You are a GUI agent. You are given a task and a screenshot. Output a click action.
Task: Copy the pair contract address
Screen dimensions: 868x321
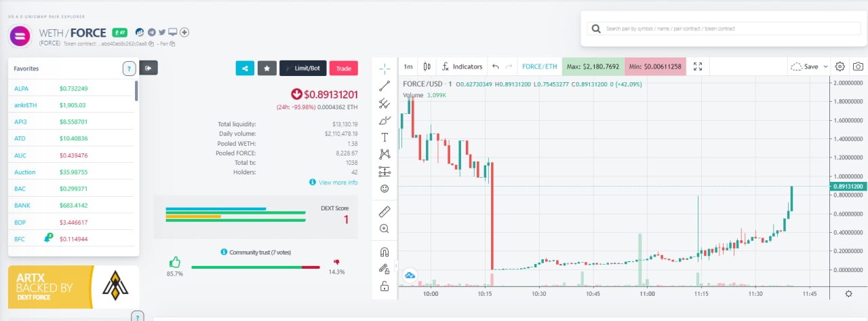click(172, 43)
